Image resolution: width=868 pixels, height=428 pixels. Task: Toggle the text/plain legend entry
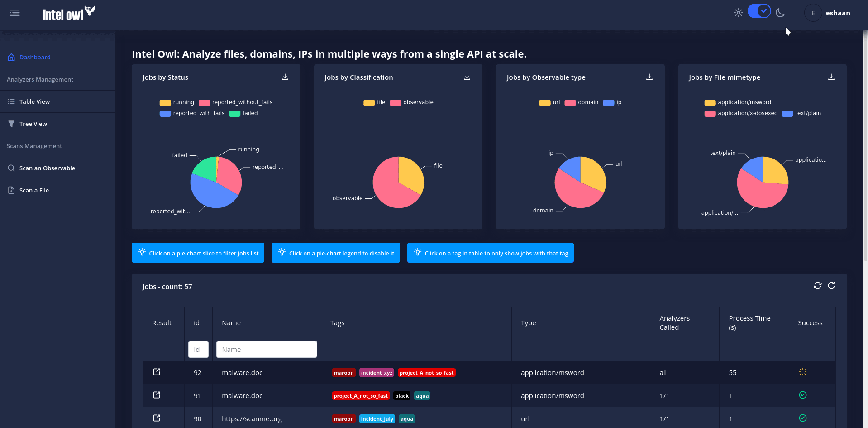coord(801,113)
